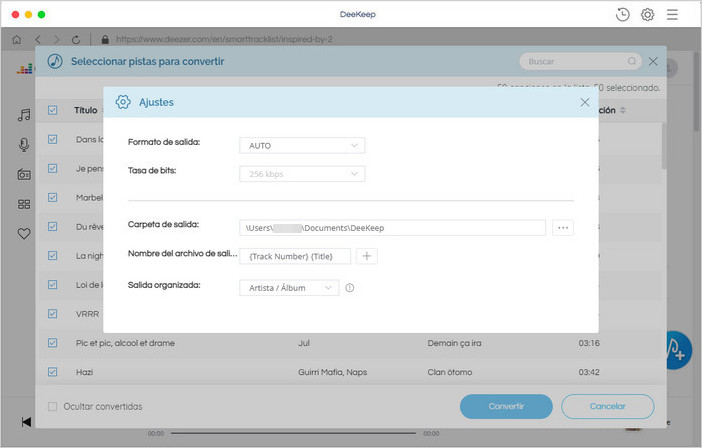Click the music note icon in dialog header
This screenshot has width=702, height=448.
(x=55, y=61)
